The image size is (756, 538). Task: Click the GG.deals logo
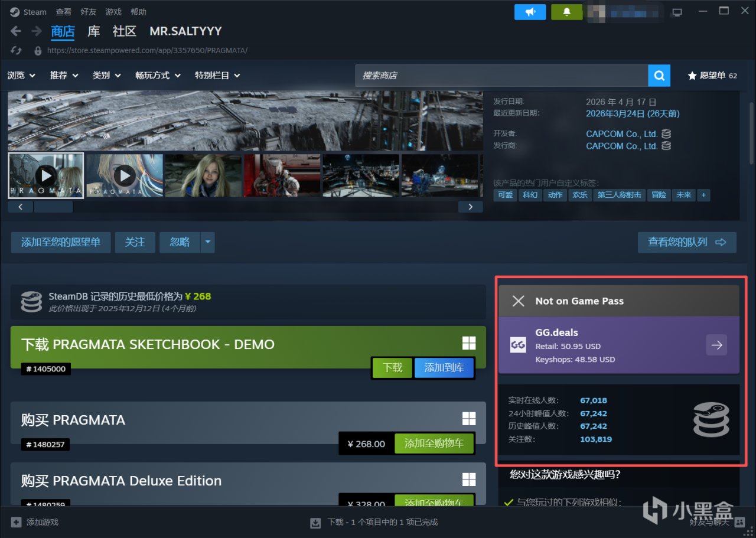coord(518,345)
